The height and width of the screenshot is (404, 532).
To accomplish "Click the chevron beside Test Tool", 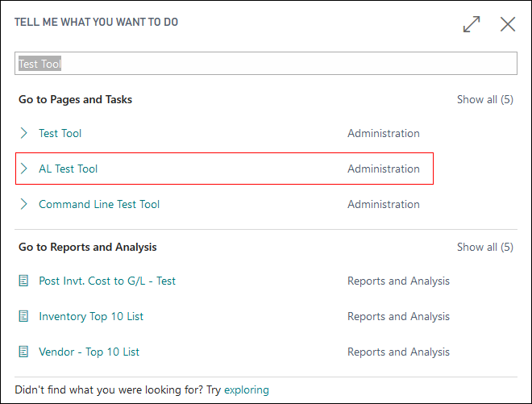I will [24, 133].
